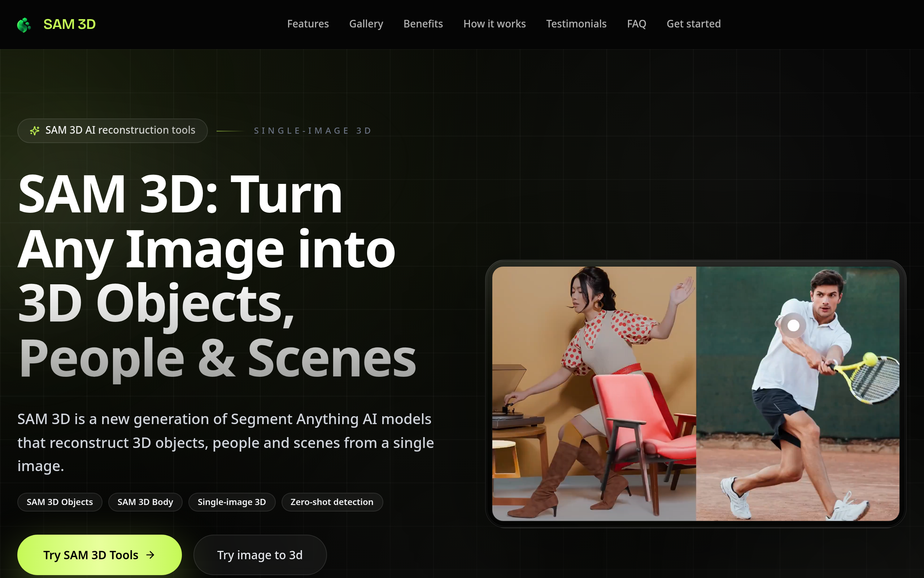Image resolution: width=924 pixels, height=578 pixels.
Task: Click the headline 'SAM 3D: Turn Any Image'
Action: pos(217,275)
